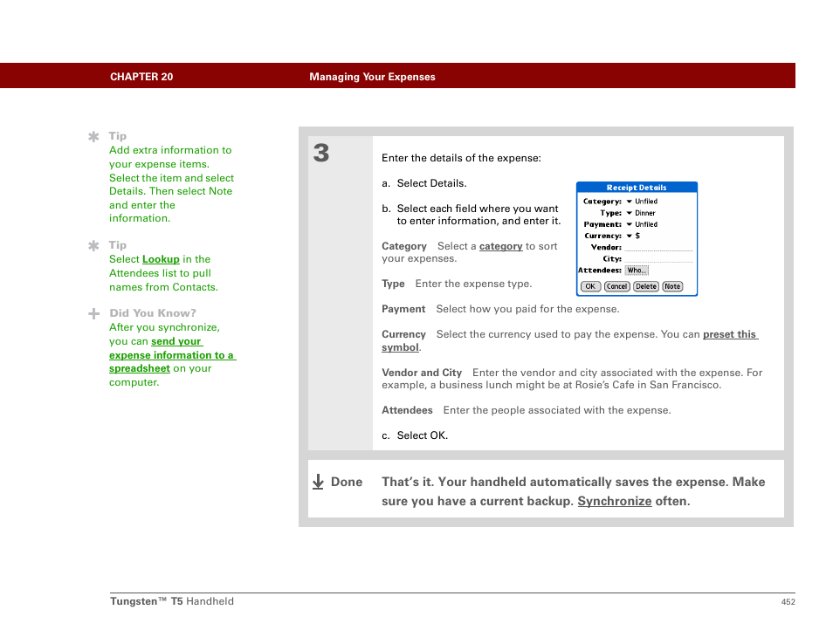Click the Done down-arrow icon
The image size is (833, 644).
[318, 482]
